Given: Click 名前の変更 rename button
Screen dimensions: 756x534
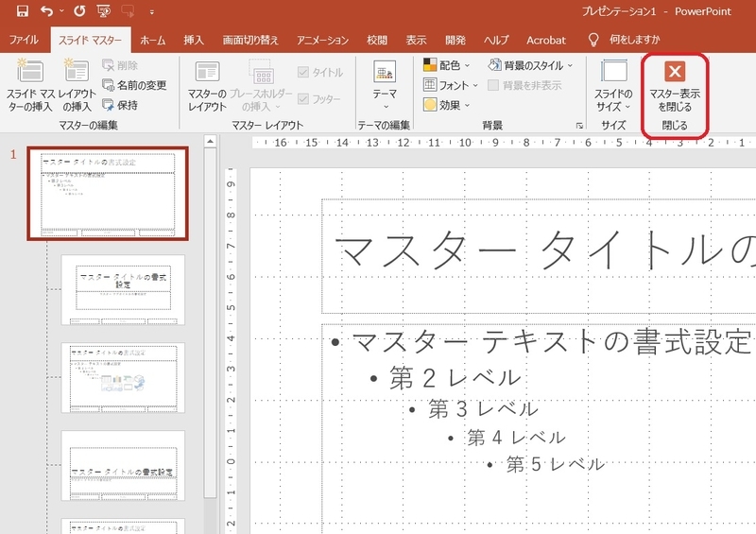Looking at the screenshot, I should pyautogui.click(x=133, y=85).
